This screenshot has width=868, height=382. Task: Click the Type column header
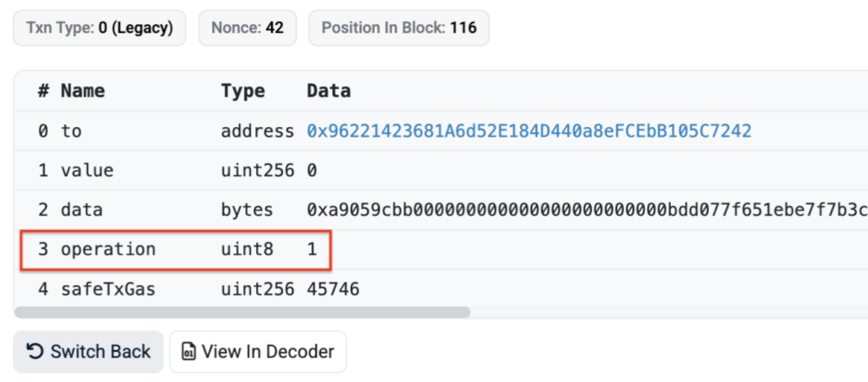pyautogui.click(x=243, y=91)
